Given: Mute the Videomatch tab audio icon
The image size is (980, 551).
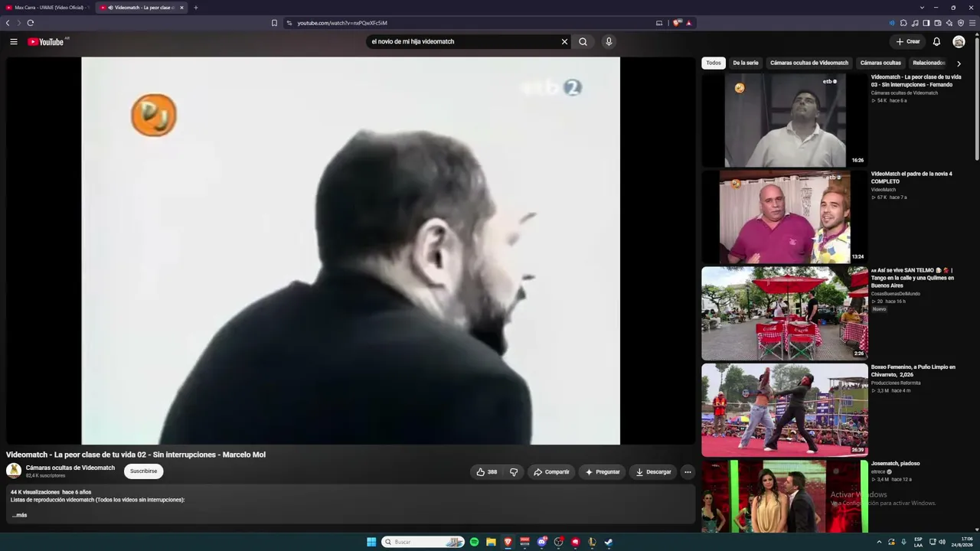Looking at the screenshot, I should [x=111, y=8].
